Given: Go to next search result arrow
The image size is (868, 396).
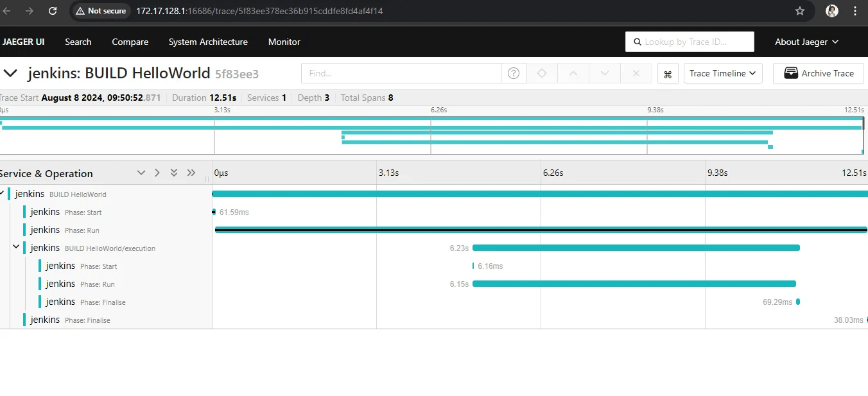Looking at the screenshot, I should click(x=605, y=73).
